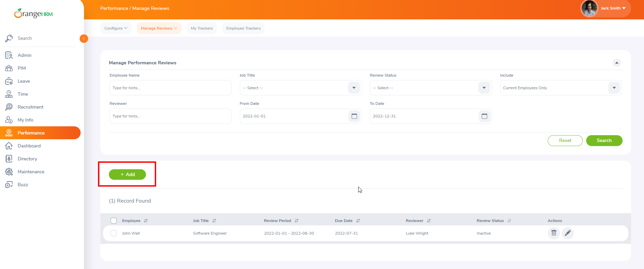Viewport: 644px width, 269px height.
Task: Click the Search magnifier icon in sidebar
Action: pyautogui.click(x=9, y=38)
